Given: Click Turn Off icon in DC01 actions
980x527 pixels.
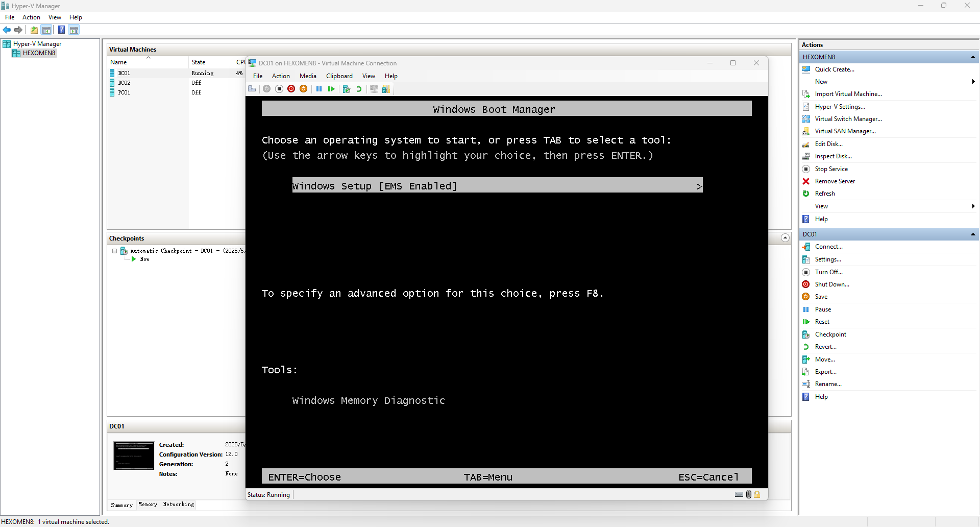Looking at the screenshot, I should (806, 272).
